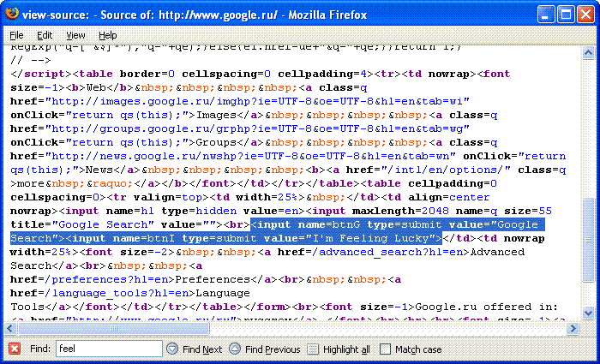Click the Find Next label
This screenshot has width=600, height=364.
click(202, 349)
